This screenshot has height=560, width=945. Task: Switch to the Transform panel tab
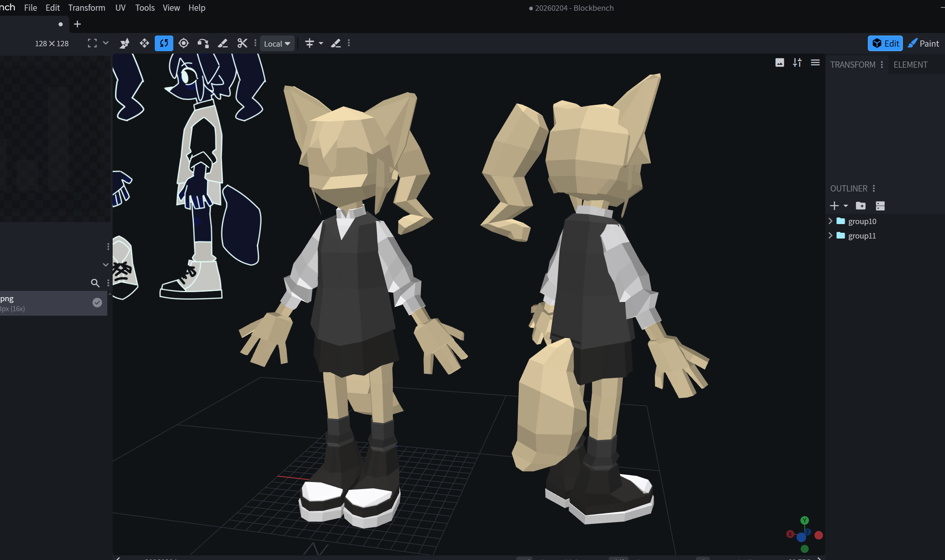(x=853, y=65)
